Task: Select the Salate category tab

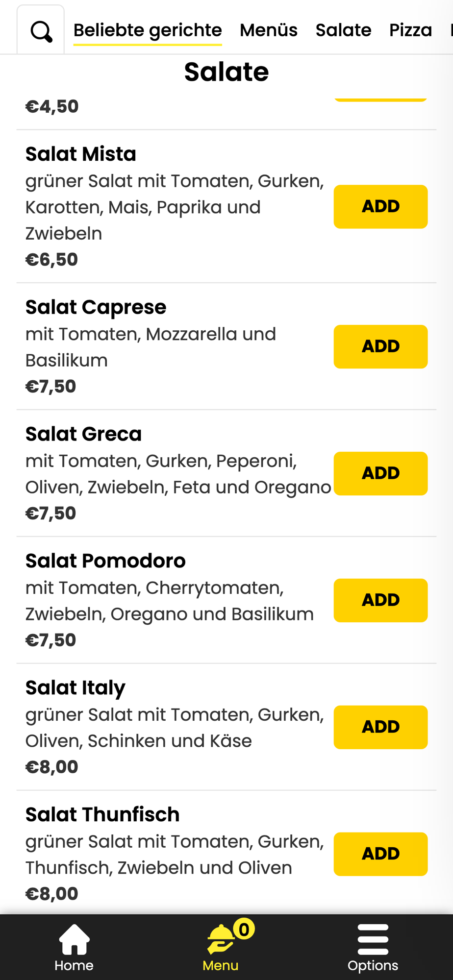Action: click(343, 30)
